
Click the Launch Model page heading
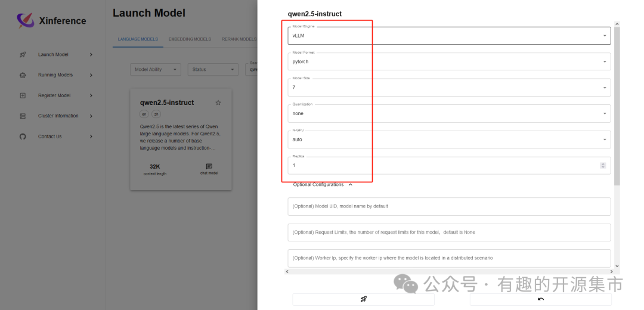tap(149, 13)
